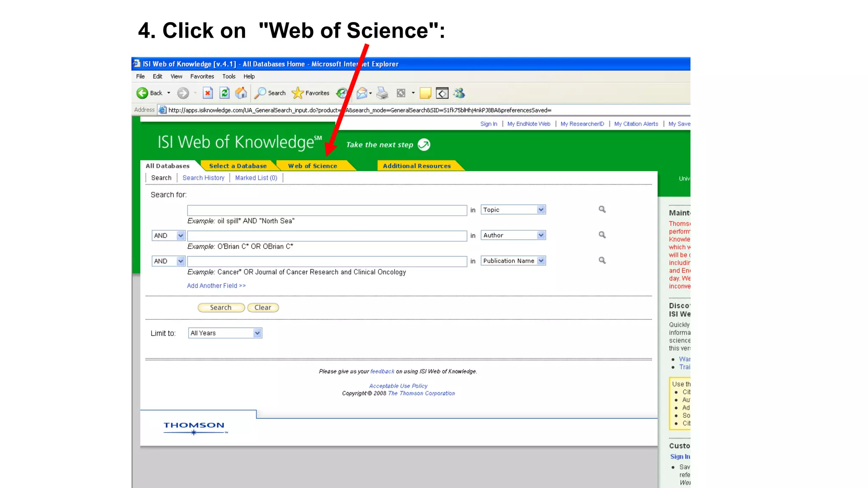Click the ISI Web of Knowledge logo

tap(239, 142)
